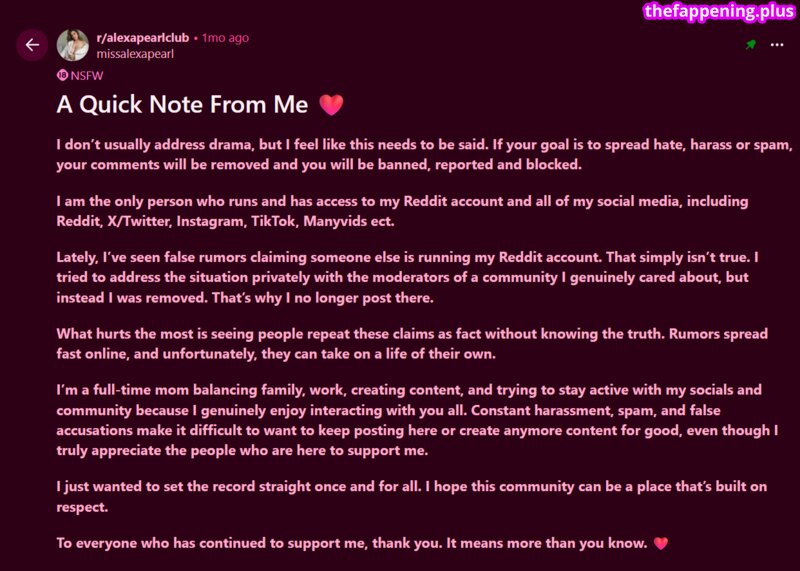Click the thefappening.plus watermark
Viewport: 800px width, 571px height.
719,11
